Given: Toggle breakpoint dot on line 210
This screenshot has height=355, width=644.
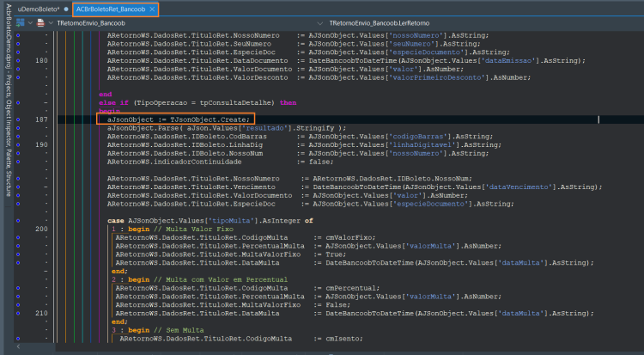Looking at the screenshot, I should coord(18,314).
